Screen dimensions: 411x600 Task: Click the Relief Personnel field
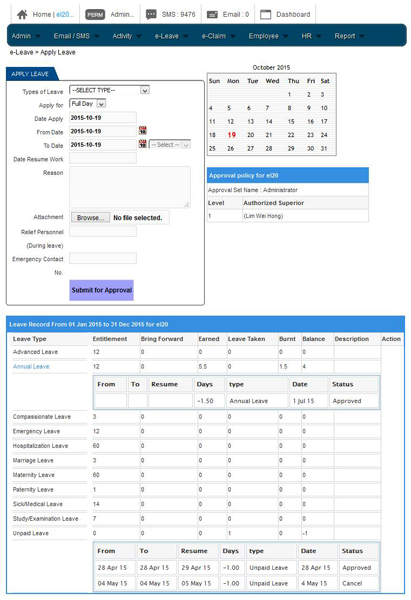103,231
